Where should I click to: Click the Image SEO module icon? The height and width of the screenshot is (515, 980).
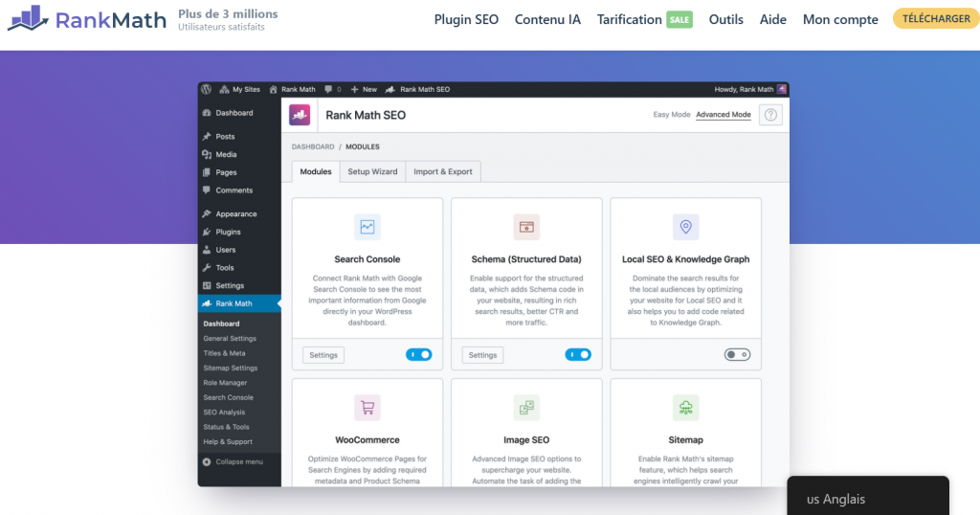(526, 408)
